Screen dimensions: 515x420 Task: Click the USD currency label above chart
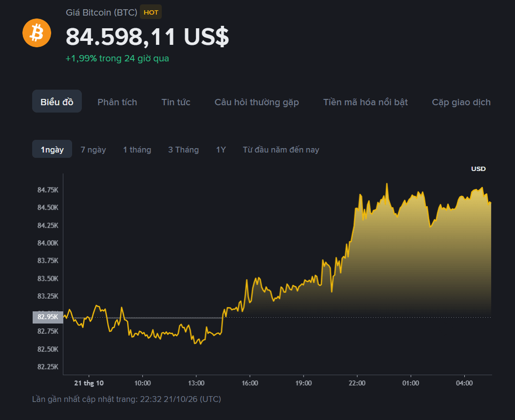(x=478, y=169)
